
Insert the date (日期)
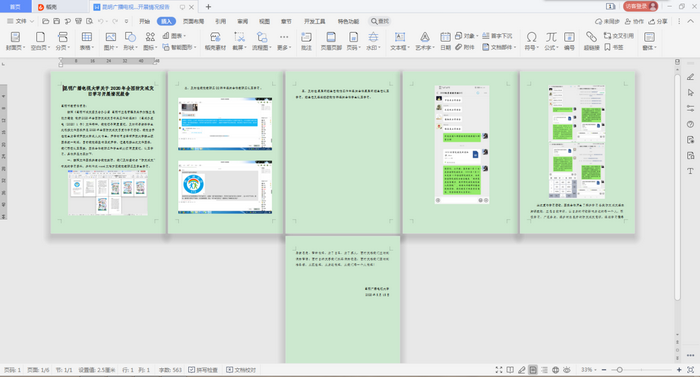tap(446, 41)
